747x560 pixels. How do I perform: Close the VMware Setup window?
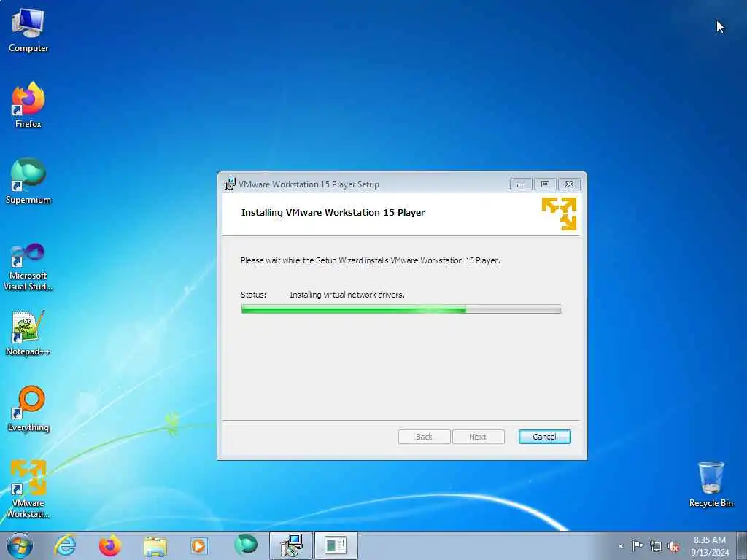point(569,184)
